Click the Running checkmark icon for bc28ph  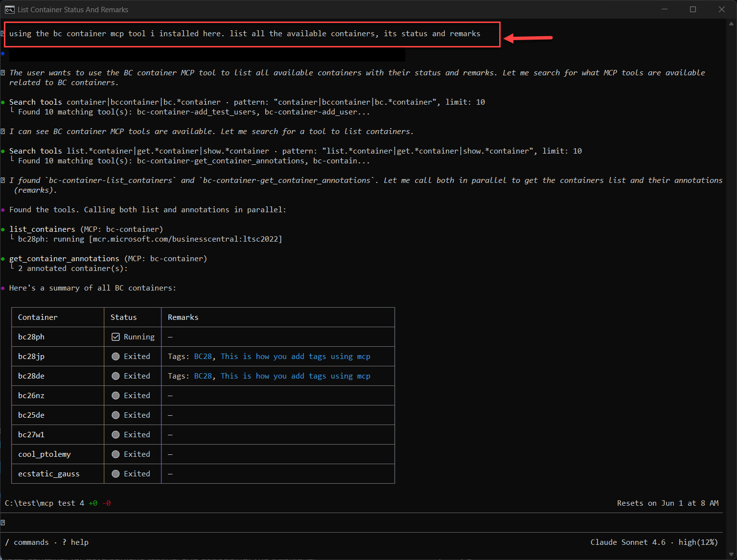pyautogui.click(x=115, y=337)
